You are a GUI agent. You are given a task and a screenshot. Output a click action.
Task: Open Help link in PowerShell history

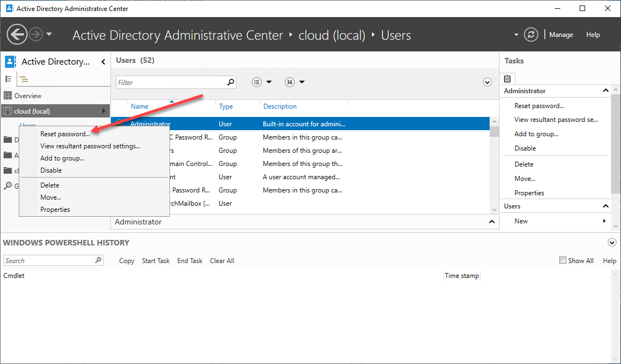tap(609, 261)
